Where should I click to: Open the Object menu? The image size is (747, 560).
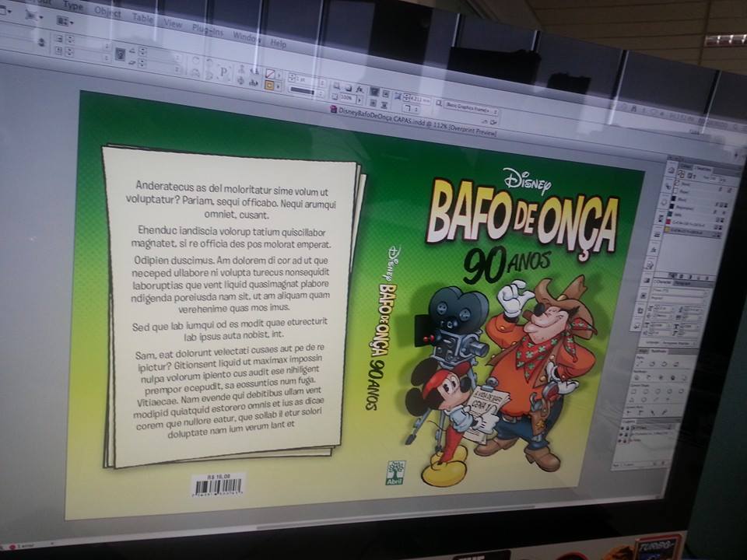107,12
